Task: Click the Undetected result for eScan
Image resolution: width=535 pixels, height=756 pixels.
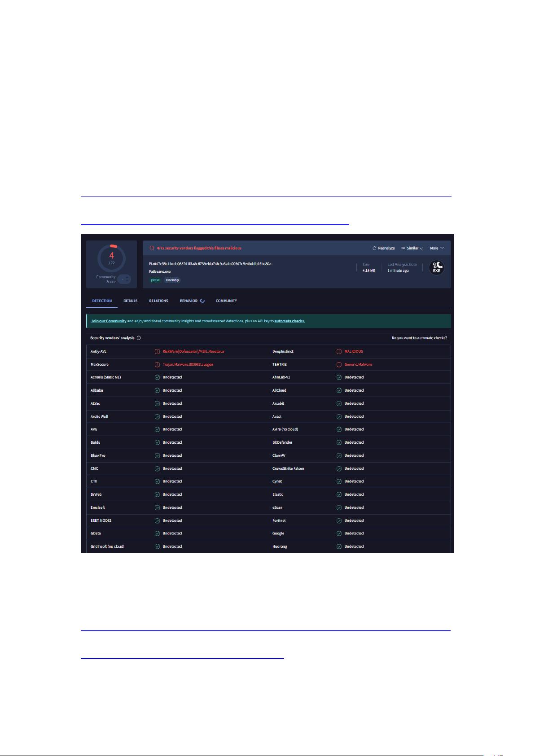Action: [x=354, y=507]
